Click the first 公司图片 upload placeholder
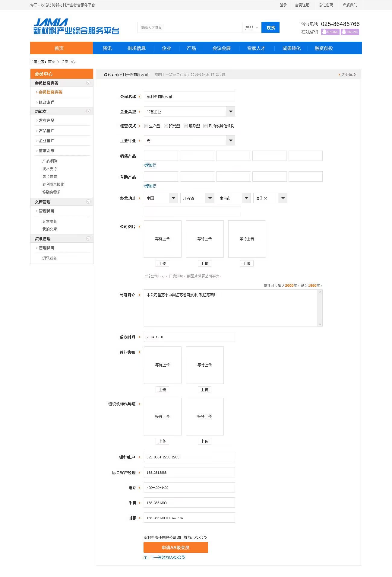 [x=163, y=239]
